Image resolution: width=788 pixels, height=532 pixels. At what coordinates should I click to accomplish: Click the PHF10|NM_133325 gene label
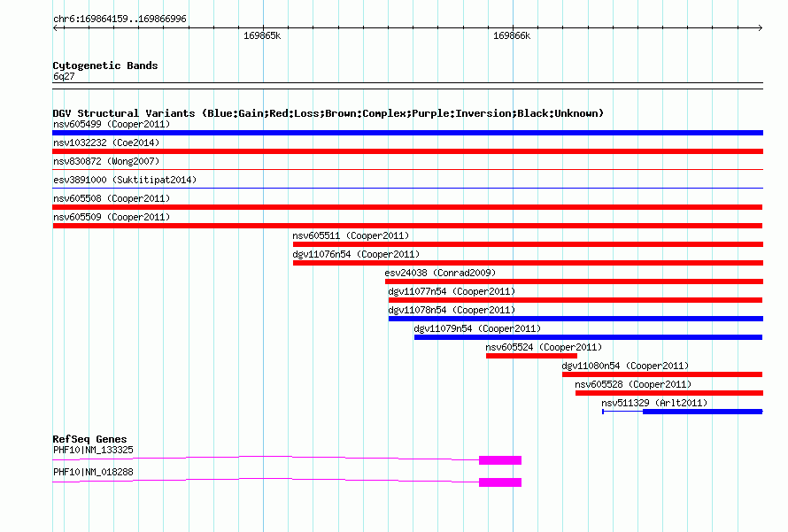[93, 450]
